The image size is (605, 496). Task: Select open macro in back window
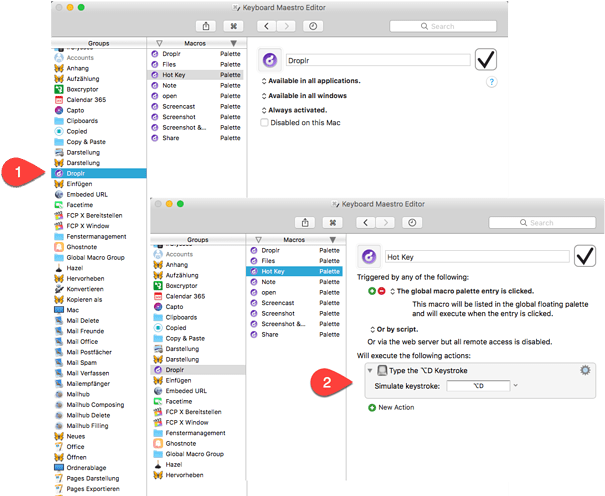(x=196, y=96)
